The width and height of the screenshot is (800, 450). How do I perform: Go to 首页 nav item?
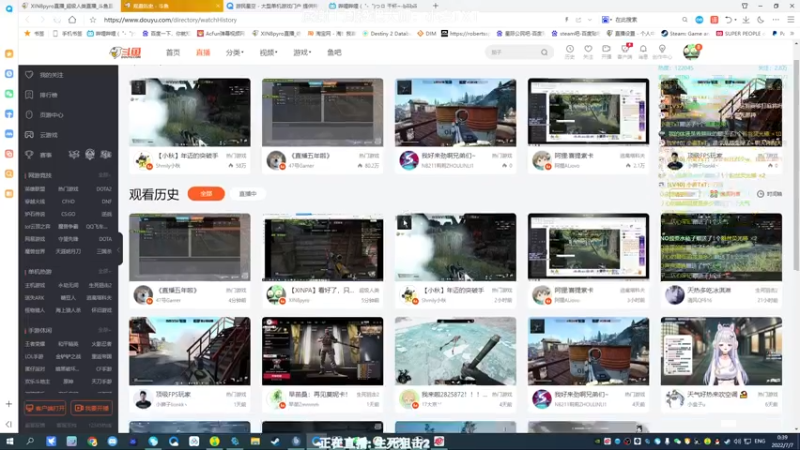tap(173, 53)
